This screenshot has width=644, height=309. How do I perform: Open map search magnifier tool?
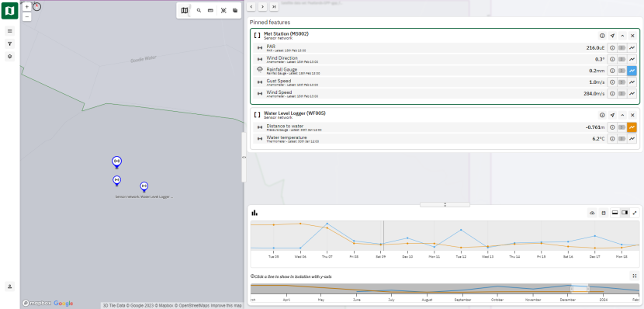click(199, 11)
